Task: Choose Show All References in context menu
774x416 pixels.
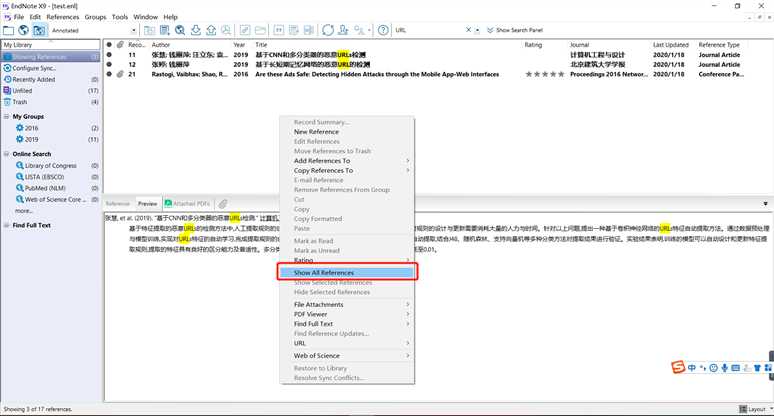Action: click(x=347, y=272)
